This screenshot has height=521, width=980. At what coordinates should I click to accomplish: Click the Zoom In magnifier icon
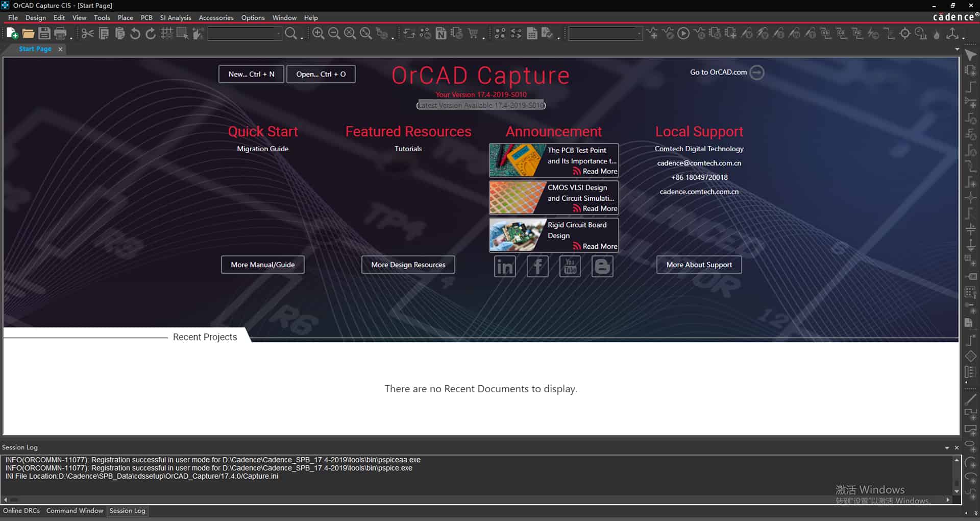pos(318,34)
